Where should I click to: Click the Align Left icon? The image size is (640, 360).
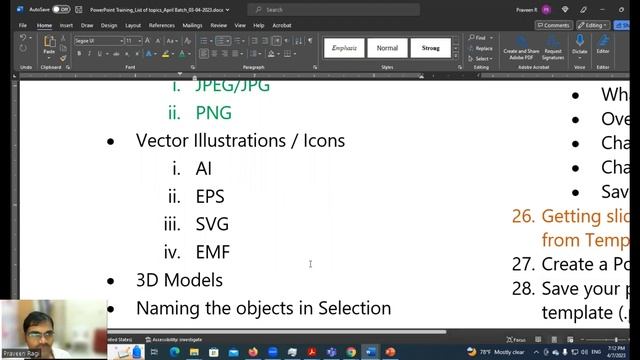pyautogui.click(x=204, y=54)
